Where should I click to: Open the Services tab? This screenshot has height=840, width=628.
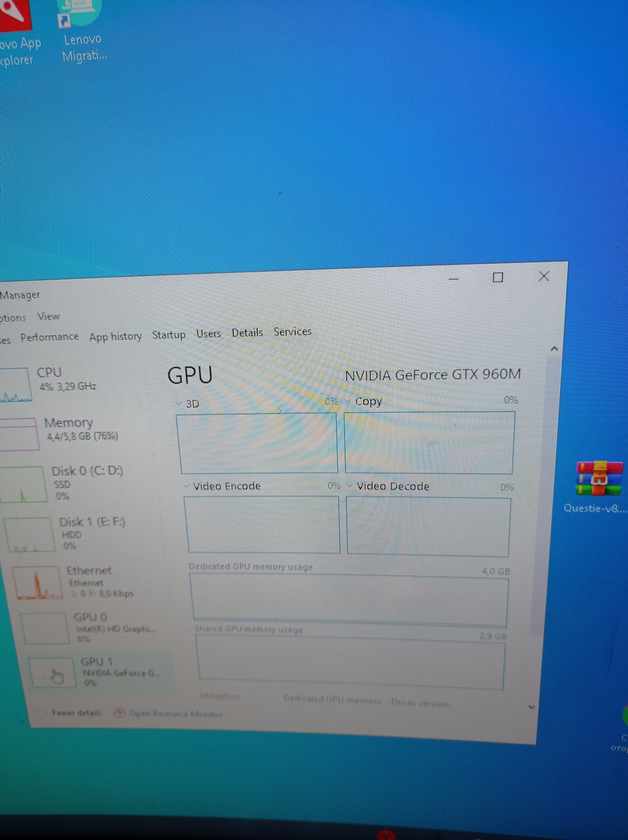pyautogui.click(x=293, y=331)
